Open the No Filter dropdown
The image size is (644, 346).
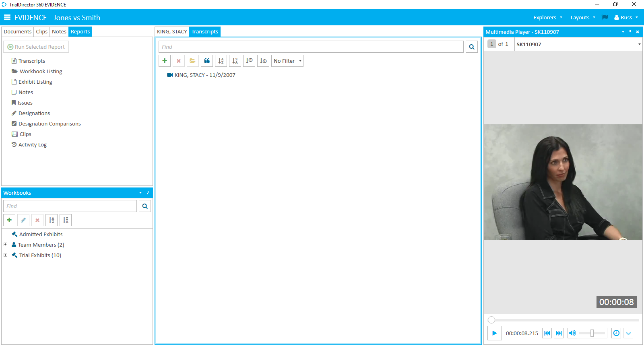287,61
